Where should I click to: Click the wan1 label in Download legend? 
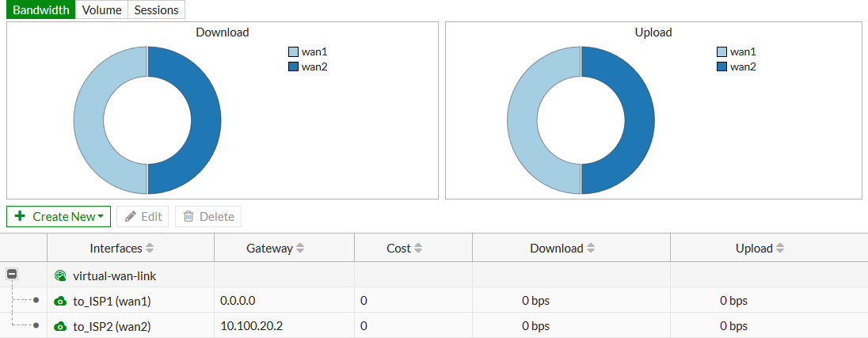pos(314,52)
